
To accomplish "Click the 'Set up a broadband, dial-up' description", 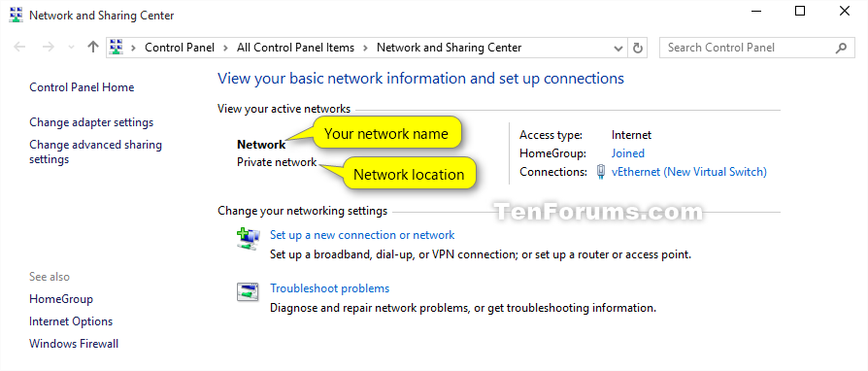I will pos(481,255).
